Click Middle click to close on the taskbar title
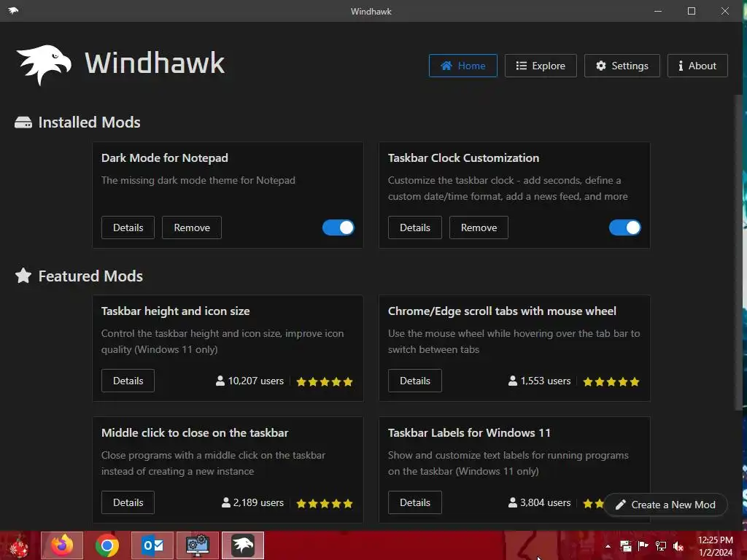This screenshot has width=747, height=560. 195,433
